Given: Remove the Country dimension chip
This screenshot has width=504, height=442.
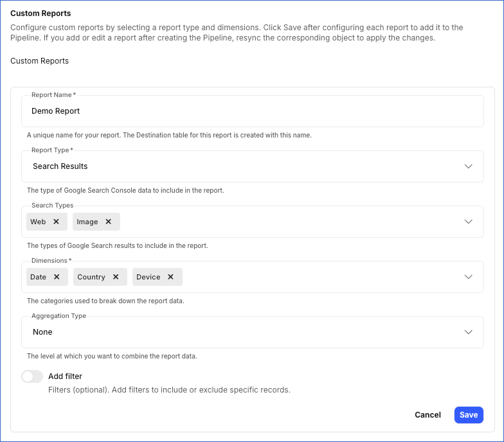Looking at the screenshot, I should tap(116, 277).
